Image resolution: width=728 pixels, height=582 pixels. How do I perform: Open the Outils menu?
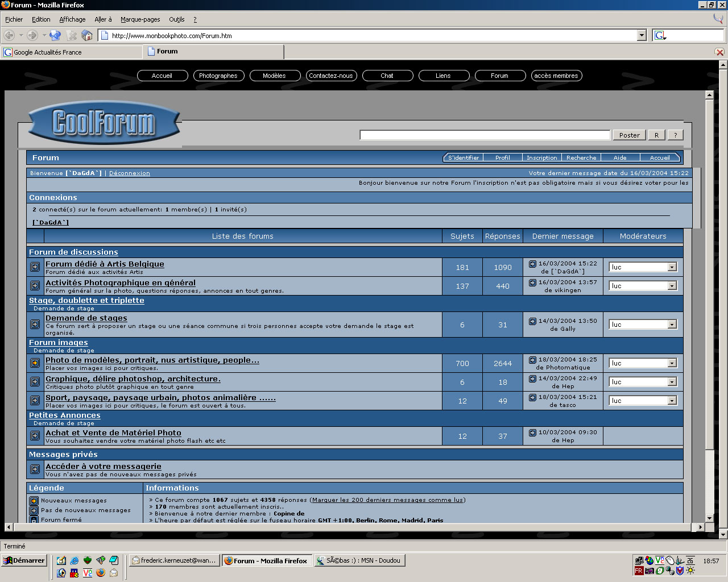[x=176, y=19]
